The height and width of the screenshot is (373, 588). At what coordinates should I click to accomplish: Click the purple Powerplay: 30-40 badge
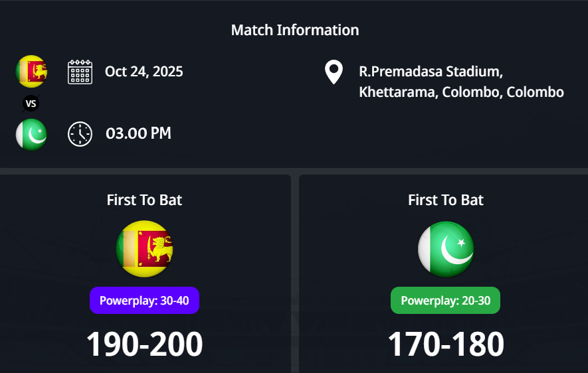144,301
